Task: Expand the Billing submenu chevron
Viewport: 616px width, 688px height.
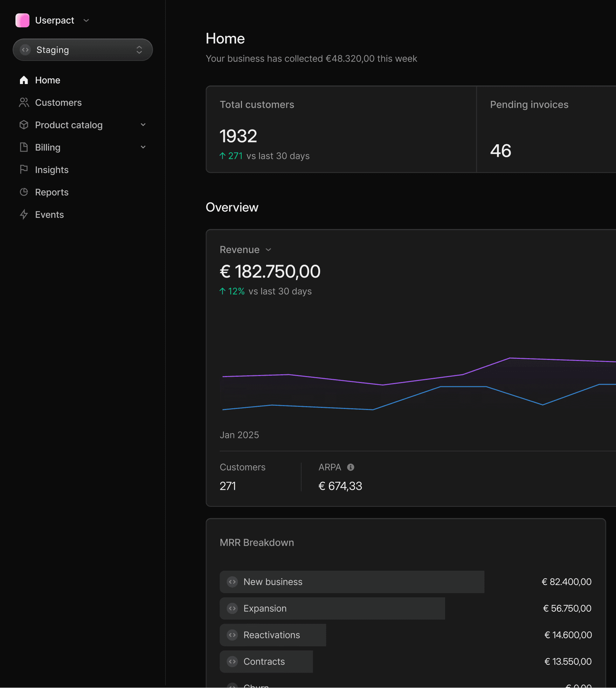Action: (x=143, y=147)
